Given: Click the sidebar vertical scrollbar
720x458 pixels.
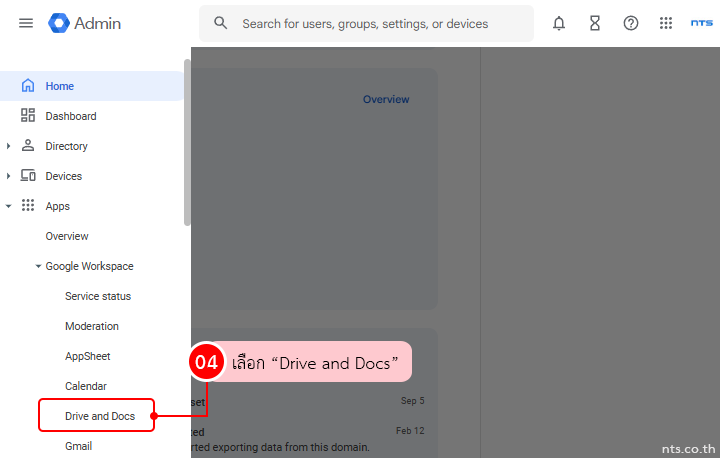Looking at the screenshot, I should click(x=187, y=140).
